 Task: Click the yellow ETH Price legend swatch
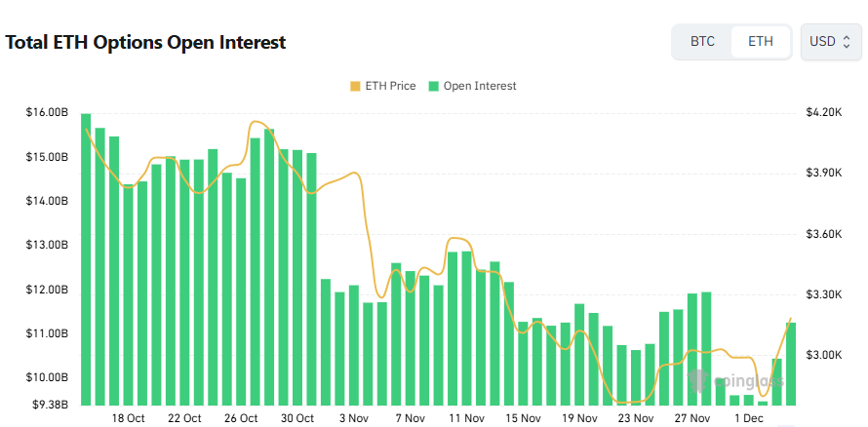(x=355, y=86)
